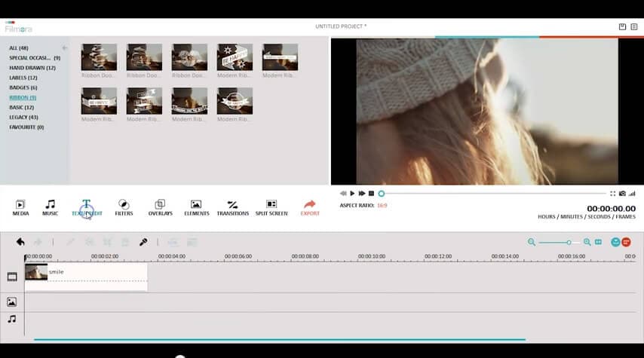
Task: Open the Split Screen panel
Action: 271,207
